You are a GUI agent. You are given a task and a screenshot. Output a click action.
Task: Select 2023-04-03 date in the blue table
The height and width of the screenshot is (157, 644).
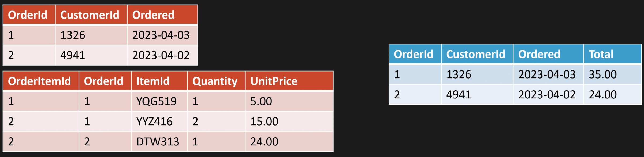pos(547,74)
